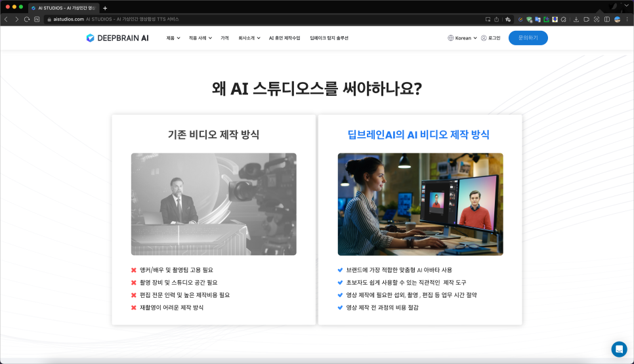Viewport: 634px width, 364px height.
Task: Click the picture-in-picture icon in address bar
Action: (x=488, y=19)
